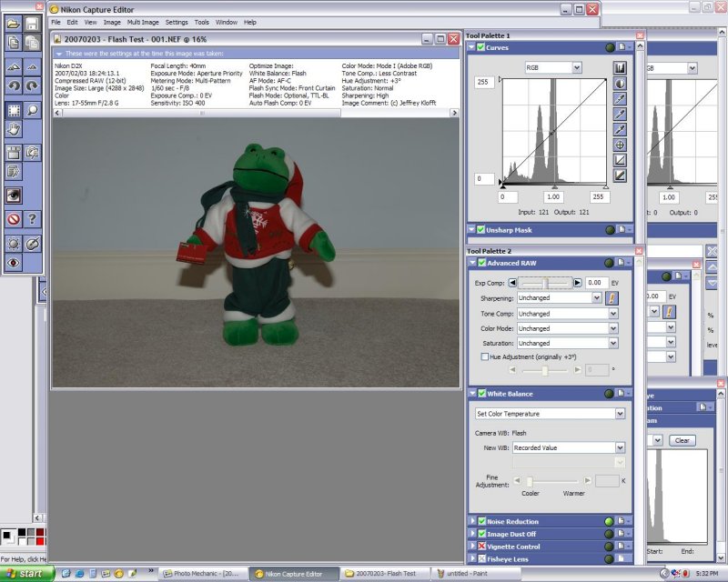Click the Save floppy disk icon
The image size is (728, 582).
(x=32, y=24)
